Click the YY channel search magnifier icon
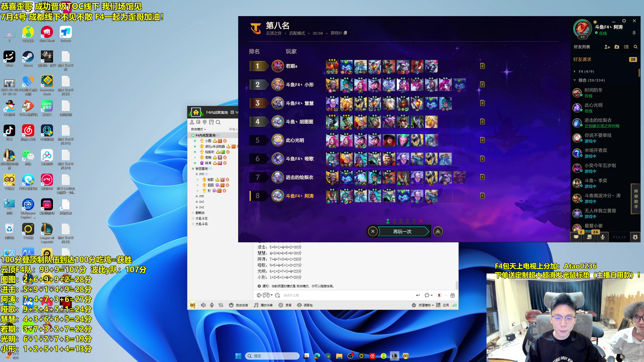This screenshot has width=644, height=362. click(x=218, y=122)
